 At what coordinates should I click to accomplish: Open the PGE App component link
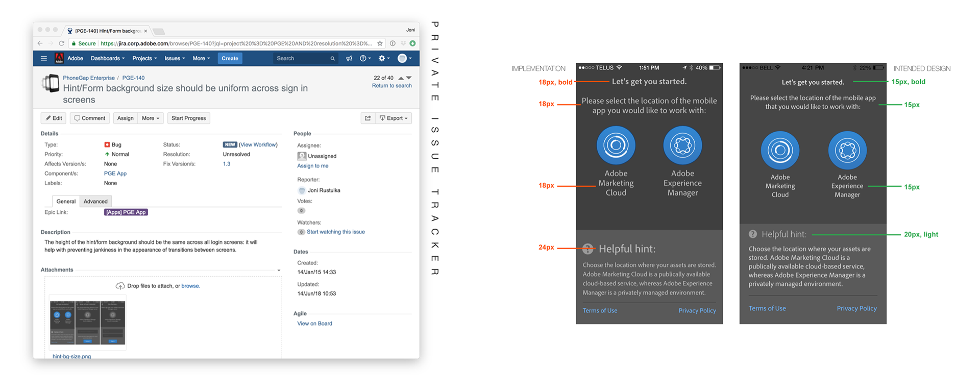click(x=115, y=174)
